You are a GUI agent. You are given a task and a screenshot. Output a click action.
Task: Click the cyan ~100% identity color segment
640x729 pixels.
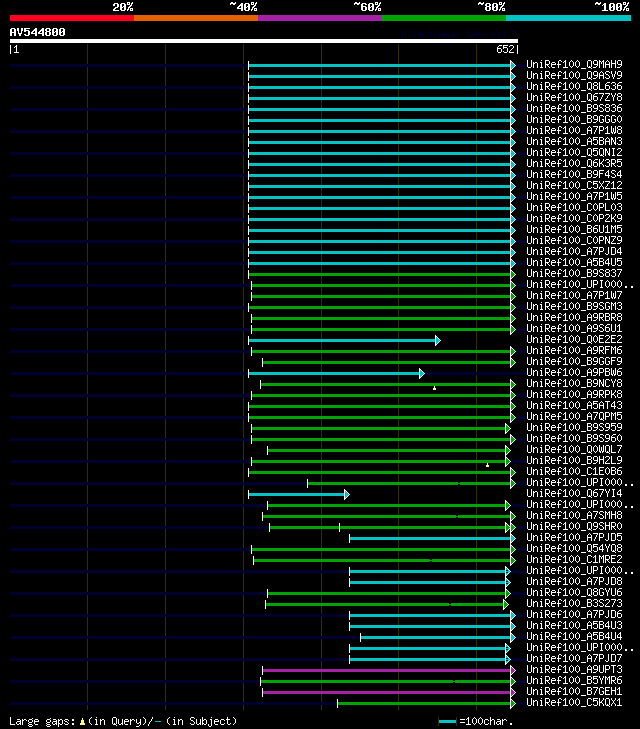tap(568, 18)
